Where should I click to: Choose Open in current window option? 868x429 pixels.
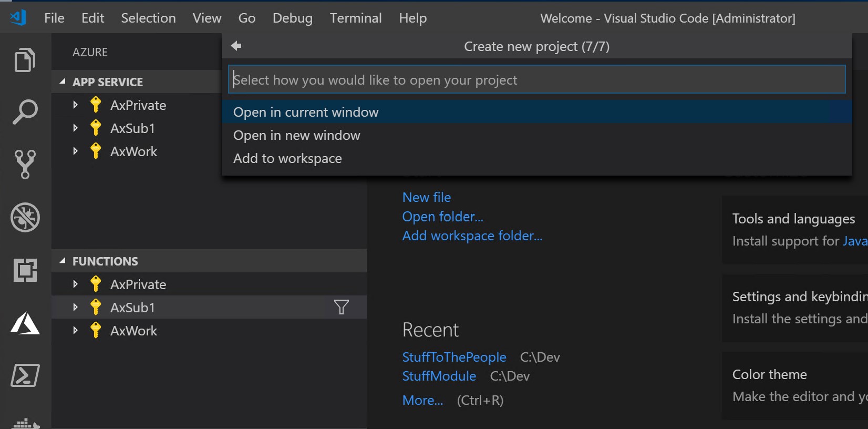[536, 112]
